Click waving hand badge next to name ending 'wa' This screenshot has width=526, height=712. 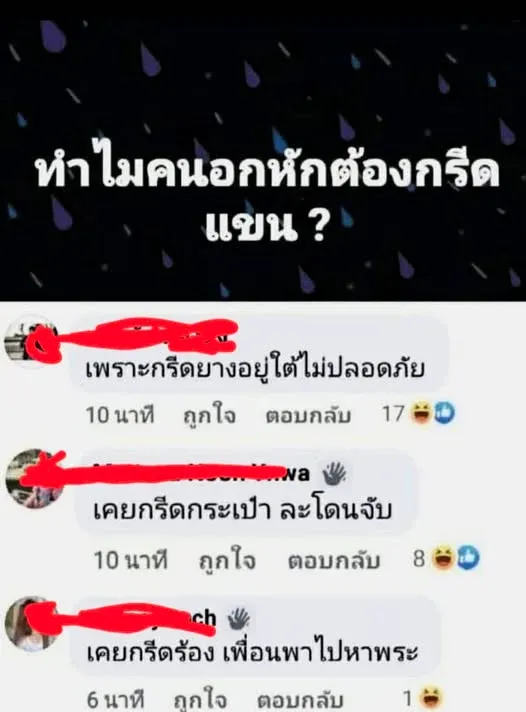coord(334,473)
